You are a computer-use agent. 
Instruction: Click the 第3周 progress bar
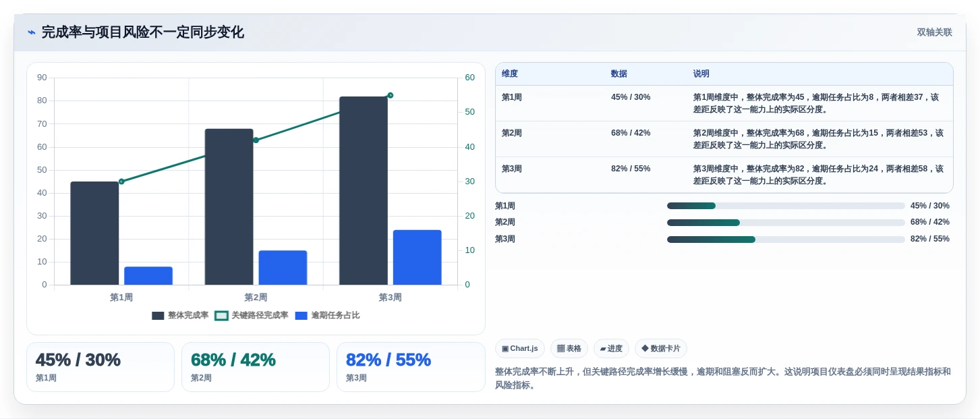pos(786,240)
